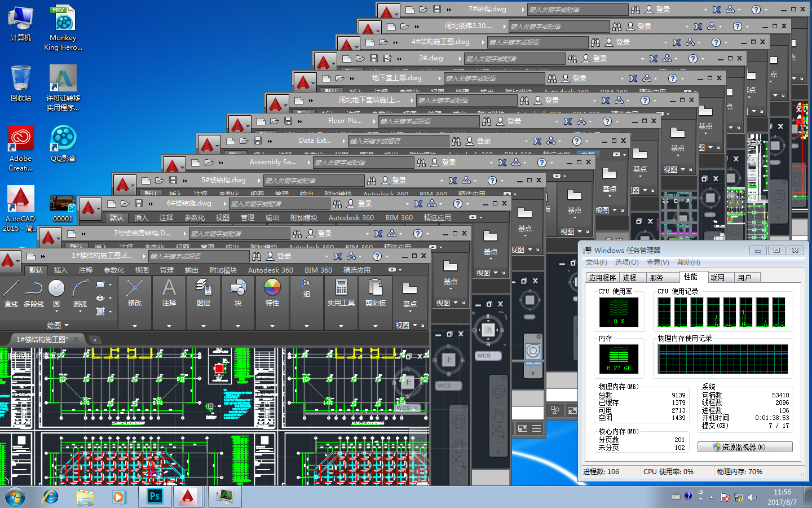812x508 pixels.
Task: Open AutoCAD 2015 desktop shortcut
Action: [21, 209]
